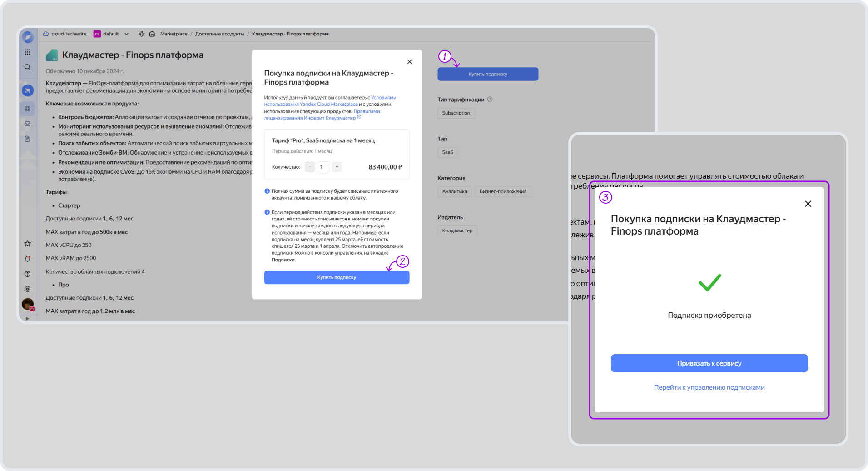868x471 pixels.
Task: Expand the sidebar using bottom arrow
Action: pyautogui.click(x=28, y=318)
